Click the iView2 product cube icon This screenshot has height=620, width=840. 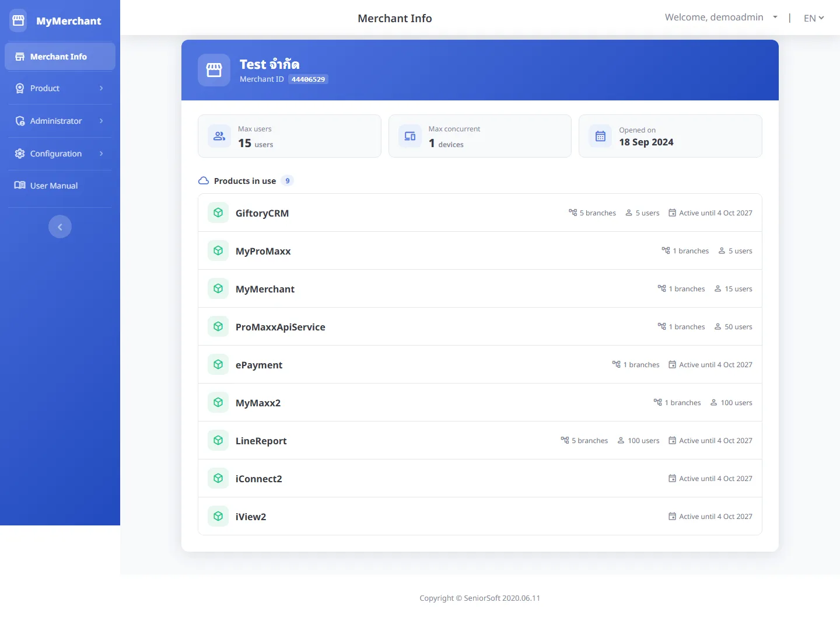pos(218,516)
